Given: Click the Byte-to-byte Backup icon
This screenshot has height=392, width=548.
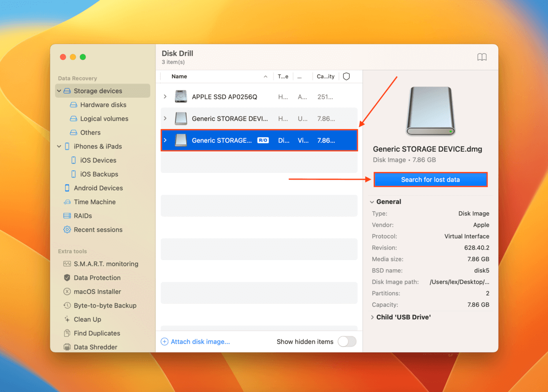Looking at the screenshot, I should coord(67,306).
